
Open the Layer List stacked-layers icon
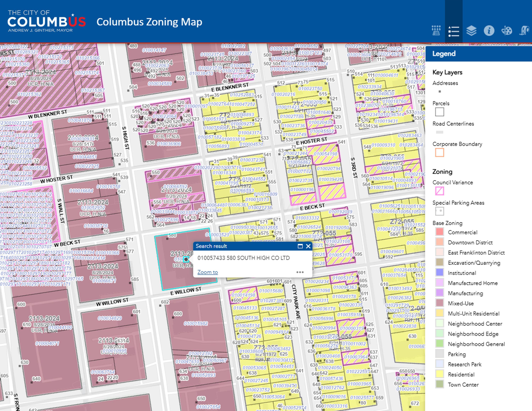tap(471, 31)
